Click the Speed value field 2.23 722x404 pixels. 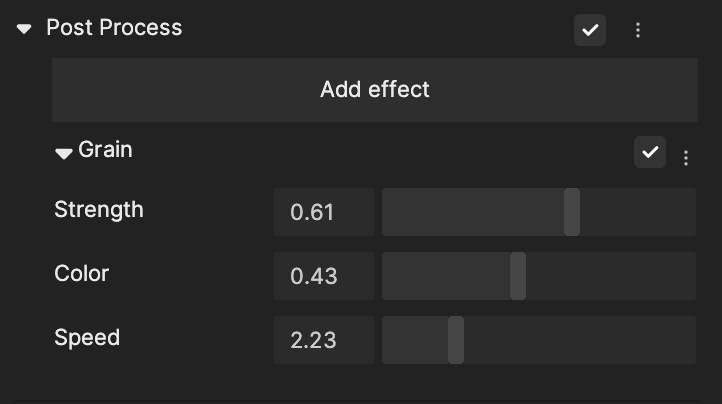(324, 340)
